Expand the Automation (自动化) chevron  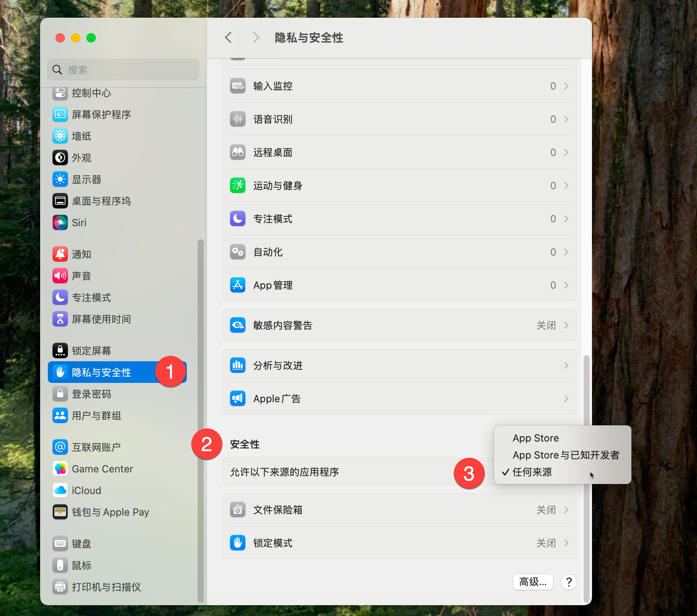(566, 252)
